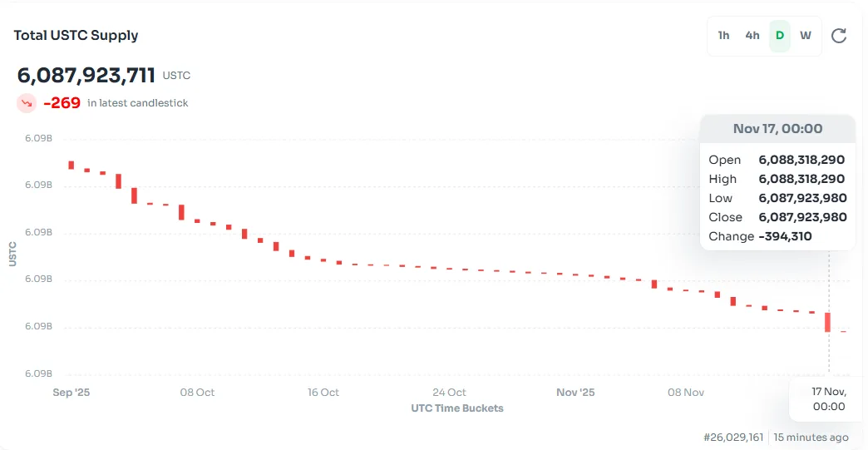
Task: Click the refresh chart icon
Action: point(839,36)
